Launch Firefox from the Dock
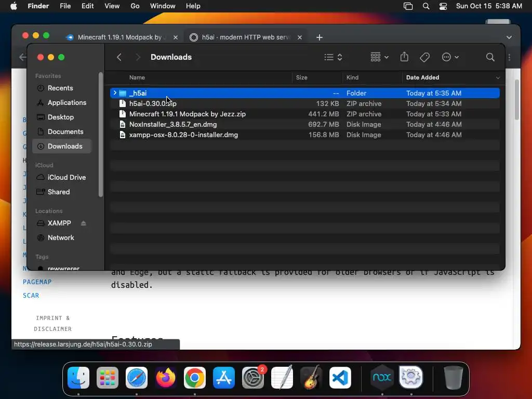This screenshot has width=532, height=399. 166,378
